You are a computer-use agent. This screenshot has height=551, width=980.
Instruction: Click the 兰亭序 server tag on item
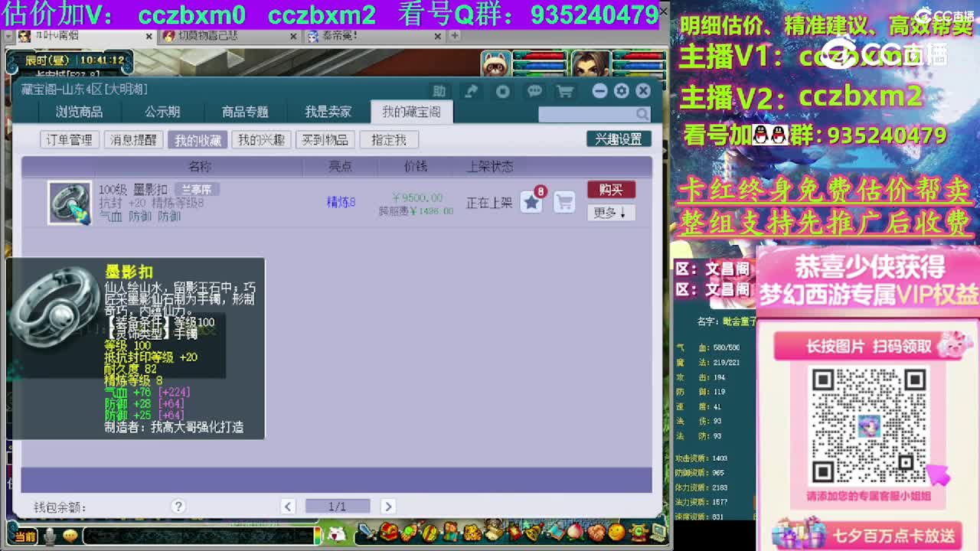(x=196, y=189)
